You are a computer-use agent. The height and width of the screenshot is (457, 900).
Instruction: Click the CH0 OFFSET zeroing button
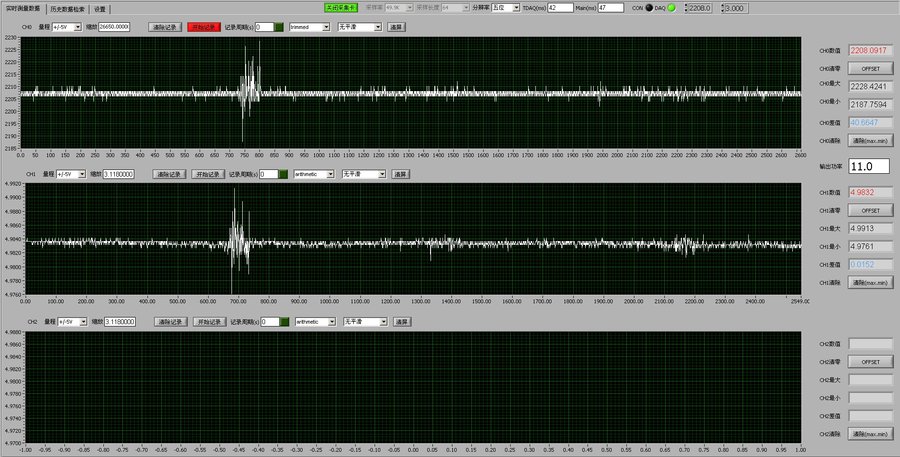pos(871,68)
